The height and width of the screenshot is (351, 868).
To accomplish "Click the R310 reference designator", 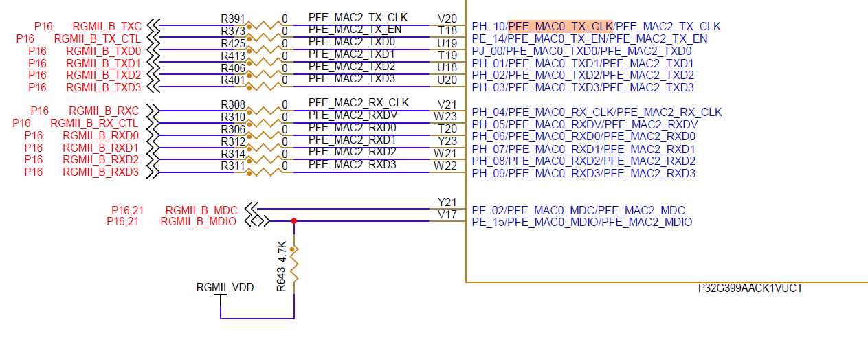I will point(233,117).
